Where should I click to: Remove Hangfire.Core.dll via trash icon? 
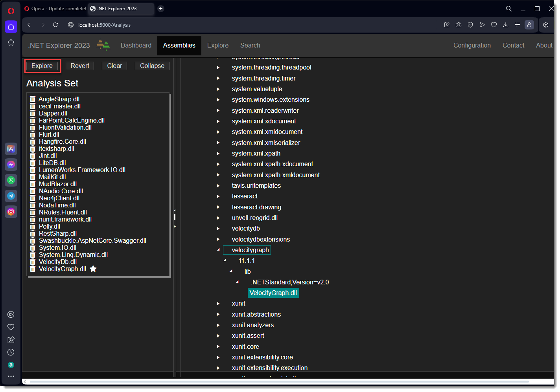33,141
